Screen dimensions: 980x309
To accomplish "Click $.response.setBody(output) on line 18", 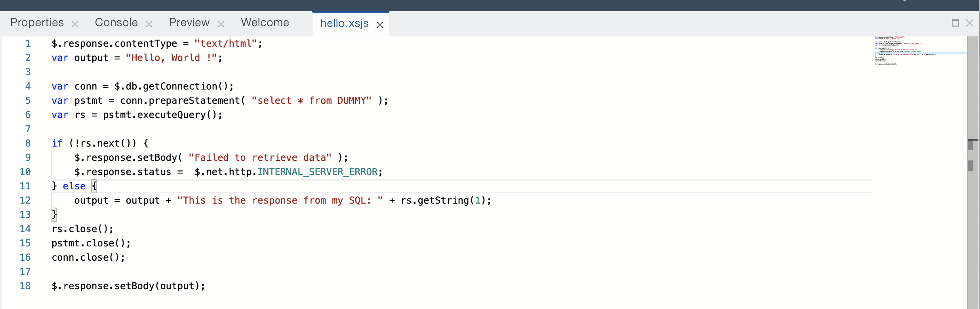I will 126,286.
